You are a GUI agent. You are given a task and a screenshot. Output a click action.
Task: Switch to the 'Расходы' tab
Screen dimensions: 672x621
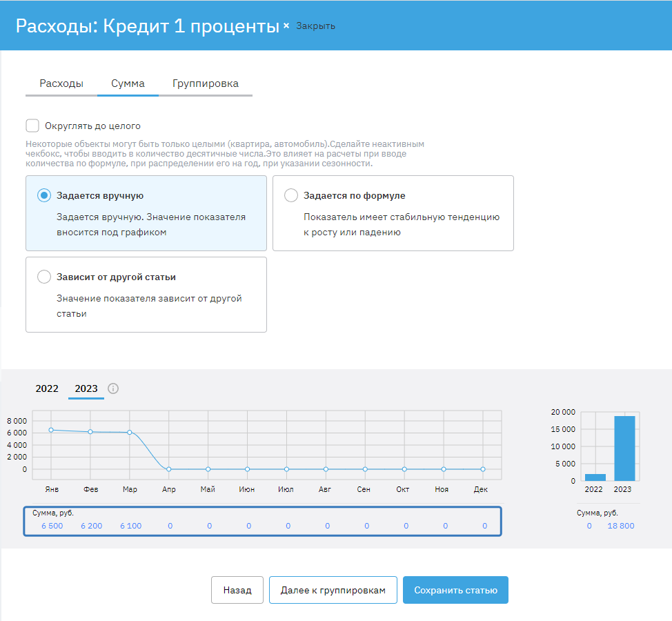61,83
